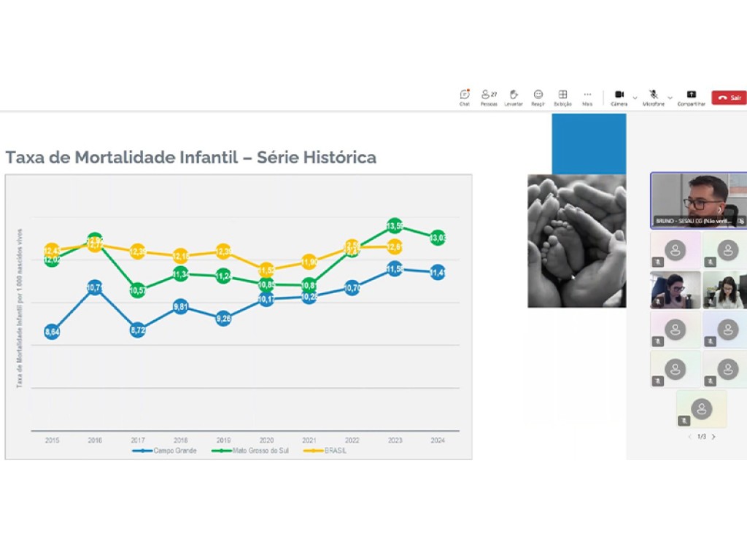The width and height of the screenshot is (747, 560).
Task: Leave the meeting with Sair
Action: (x=729, y=98)
